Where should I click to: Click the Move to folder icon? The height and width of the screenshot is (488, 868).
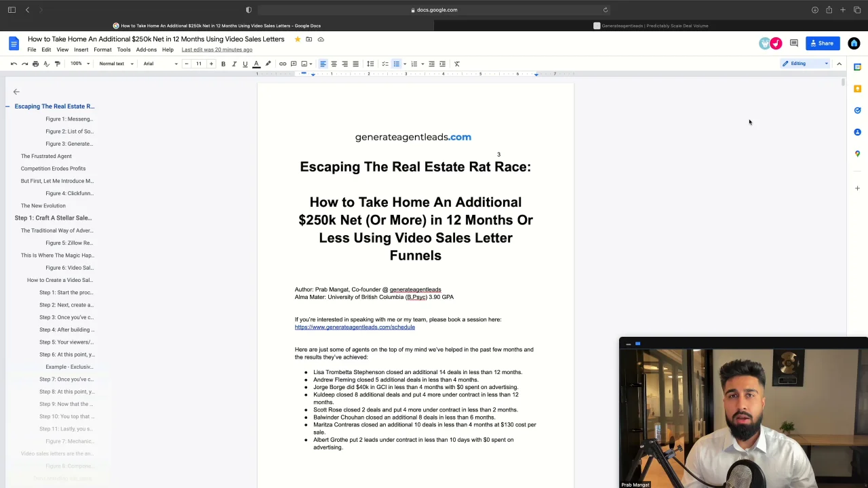309,39
